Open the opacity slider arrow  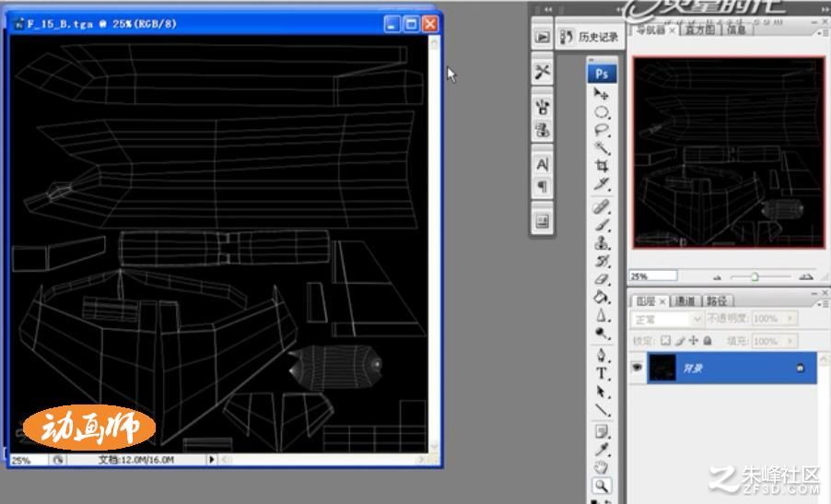click(x=790, y=319)
